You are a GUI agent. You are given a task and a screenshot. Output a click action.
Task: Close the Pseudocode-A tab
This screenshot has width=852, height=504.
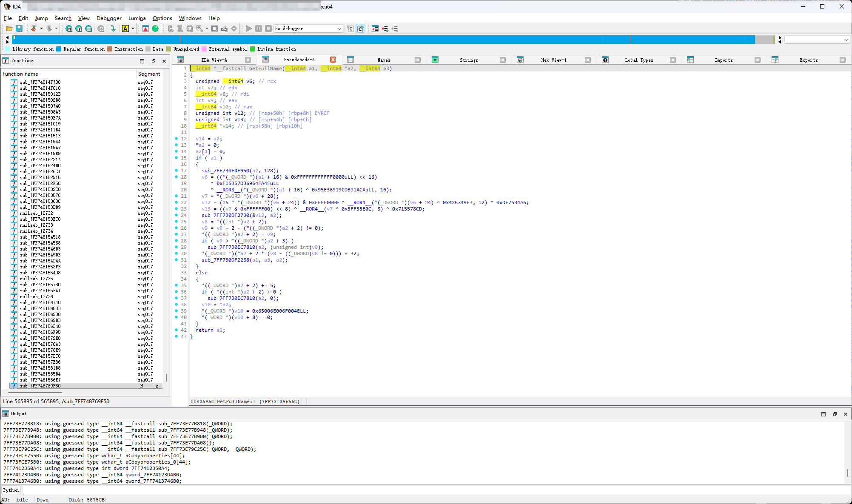point(333,60)
